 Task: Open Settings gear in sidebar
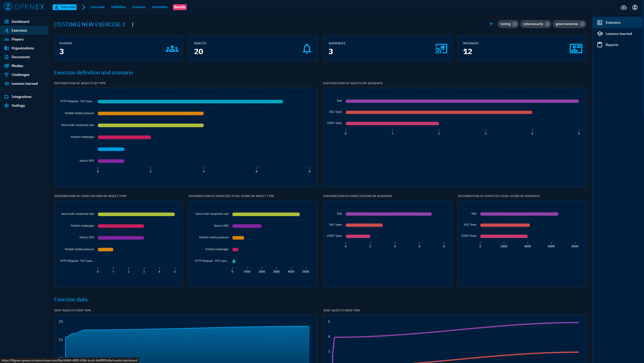[x=18, y=105]
